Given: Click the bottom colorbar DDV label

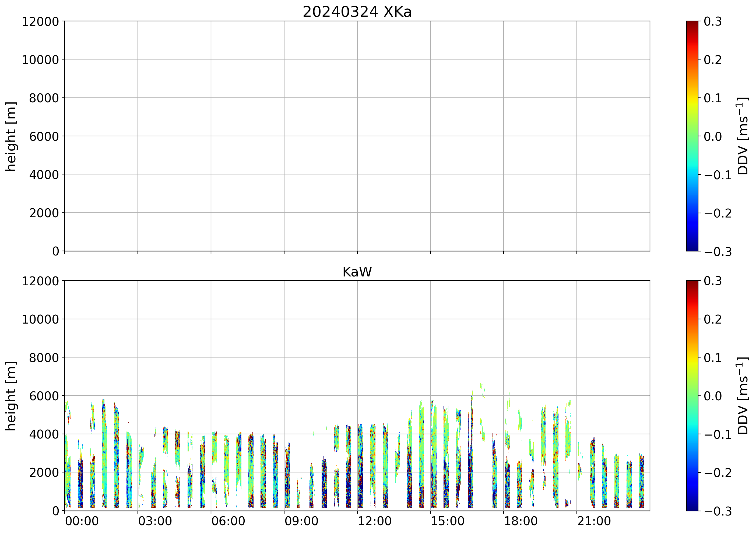Looking at the screenshot, I should [x=743, y=396].
